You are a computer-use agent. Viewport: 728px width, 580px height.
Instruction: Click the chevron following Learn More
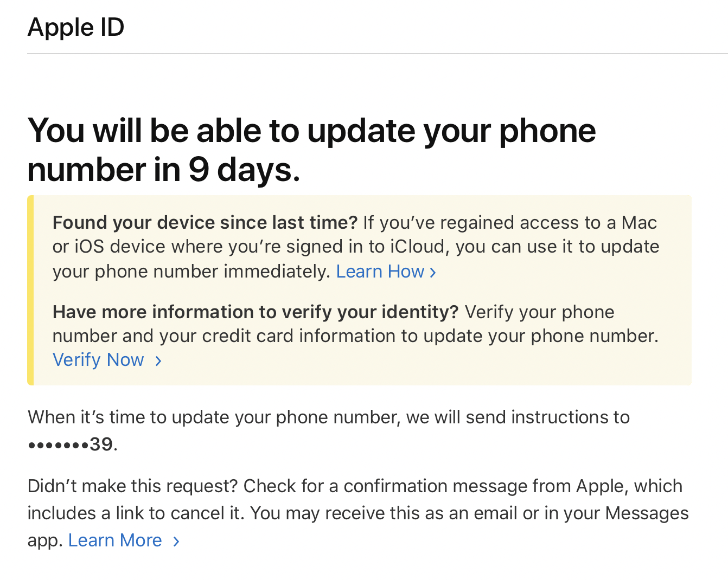coord(175,541)
